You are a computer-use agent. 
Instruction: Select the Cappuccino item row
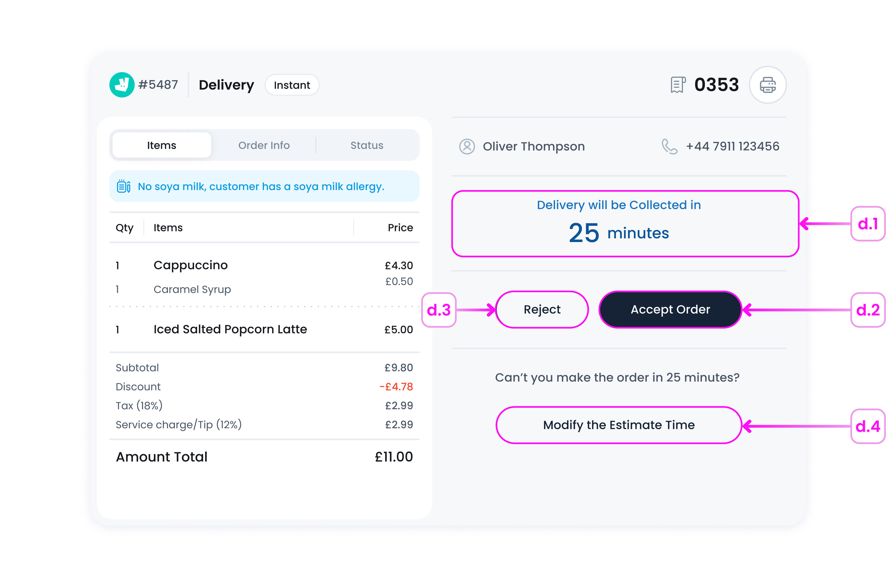tap(191, 265)
